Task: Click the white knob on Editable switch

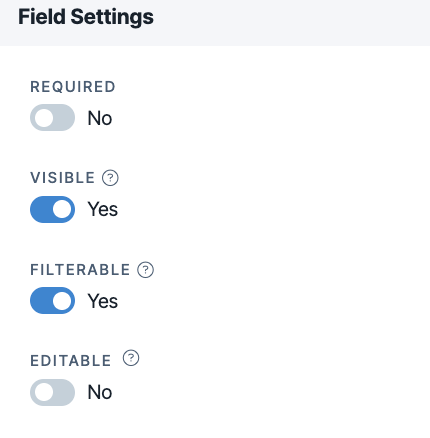Action: 44,392
